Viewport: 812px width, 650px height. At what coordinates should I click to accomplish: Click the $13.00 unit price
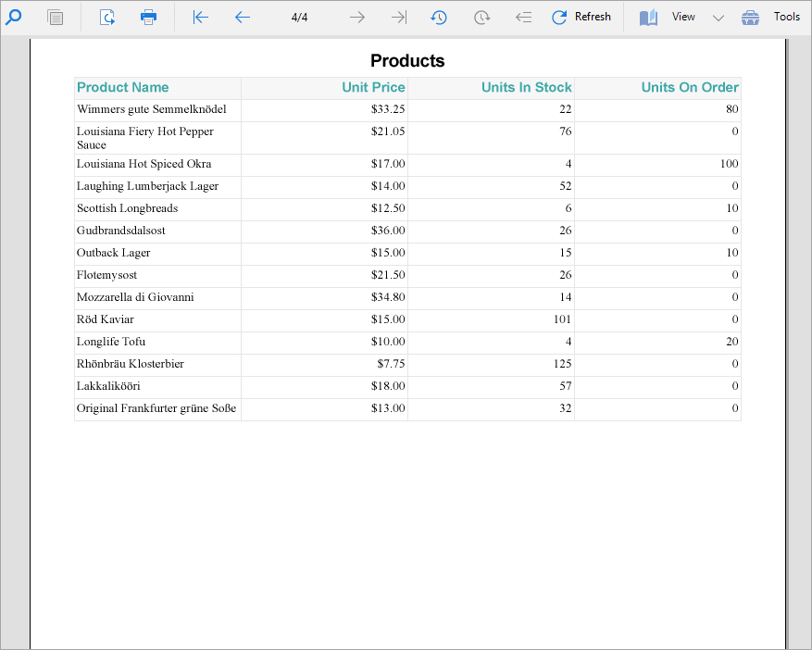(x=388, y=408)
